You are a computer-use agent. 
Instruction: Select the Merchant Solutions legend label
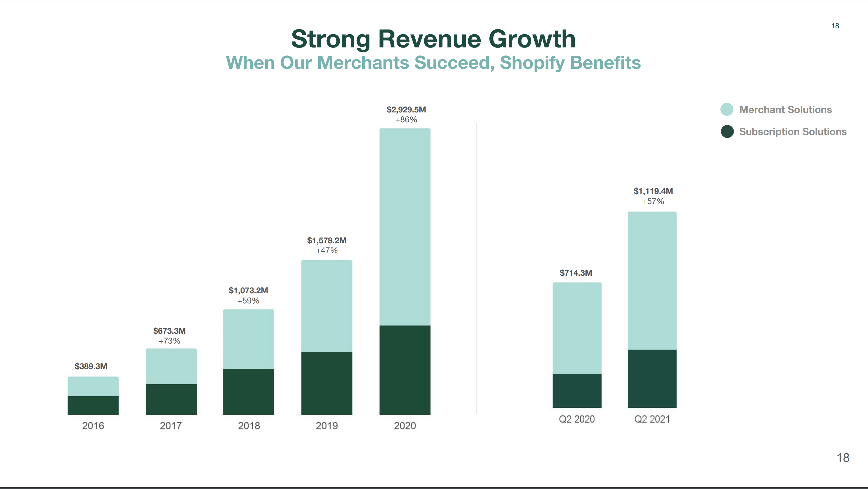click(785, 109)
